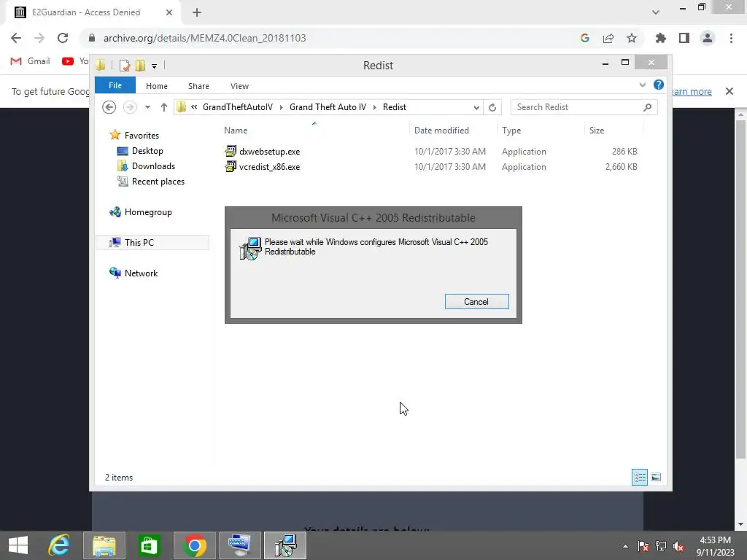Share this page icon in Chrome

(608, 38)
